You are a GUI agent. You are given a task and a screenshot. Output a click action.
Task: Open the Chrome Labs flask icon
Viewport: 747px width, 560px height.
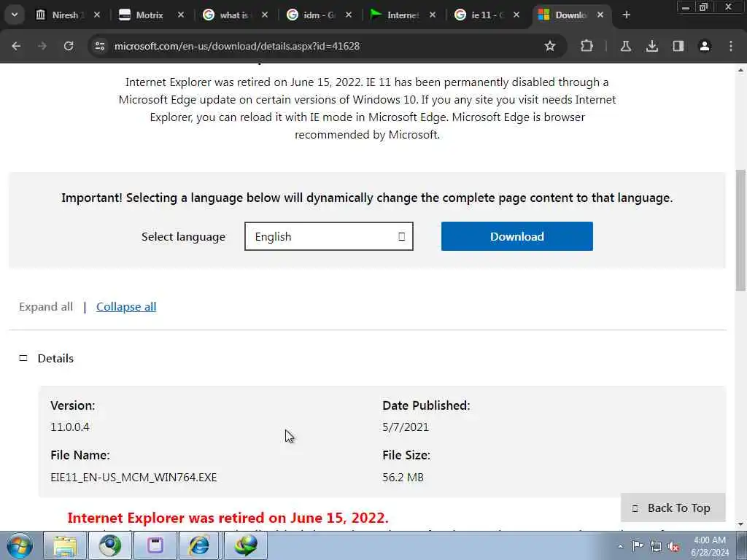(625, 46)
